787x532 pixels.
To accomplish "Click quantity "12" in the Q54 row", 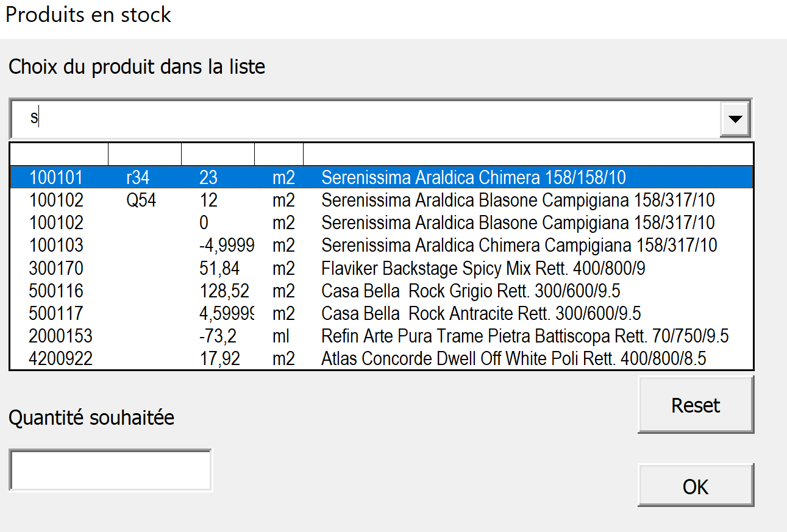I will 208,200.
